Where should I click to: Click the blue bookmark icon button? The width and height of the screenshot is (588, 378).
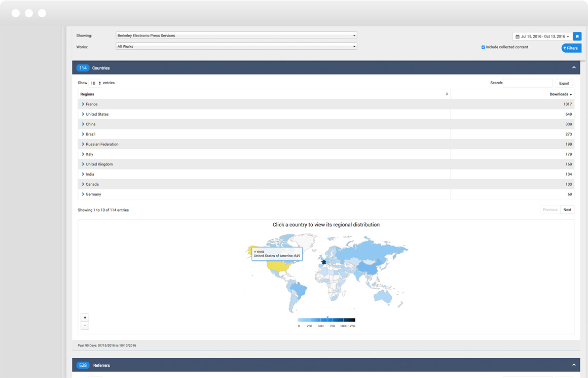[577, 37]
